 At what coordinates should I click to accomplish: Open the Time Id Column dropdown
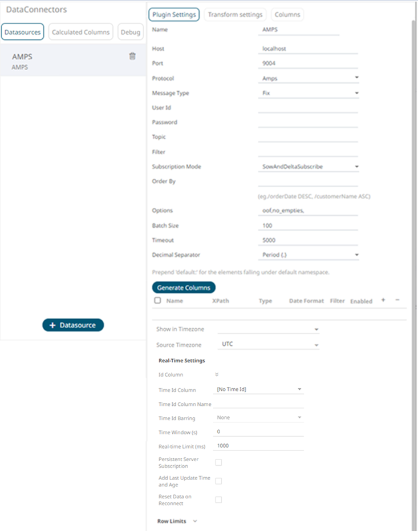coord(258,389)
